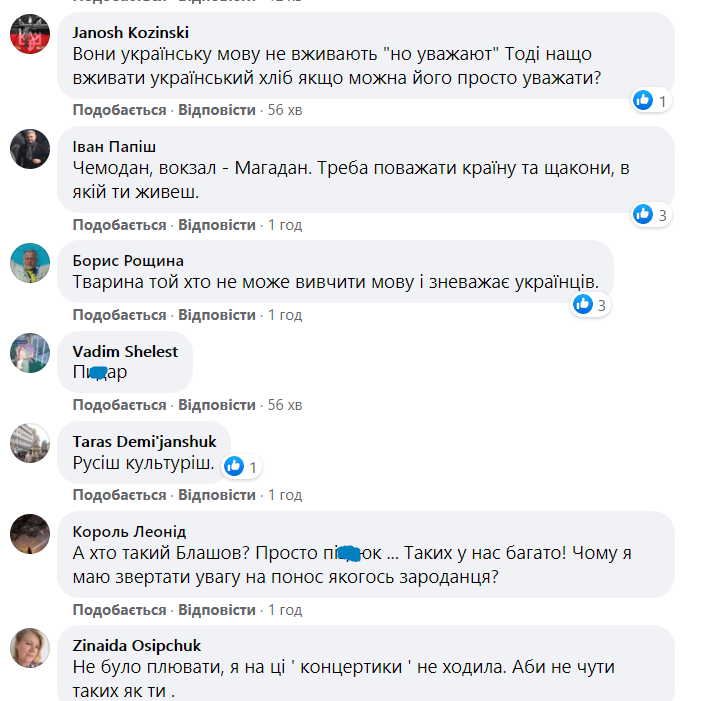Viewport: 701px width, 701px height.
Task: Like Janosh Kozinski's comment via Подобається
Action: point(119,109)
